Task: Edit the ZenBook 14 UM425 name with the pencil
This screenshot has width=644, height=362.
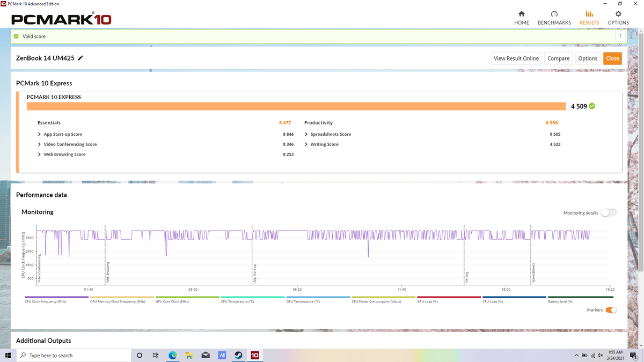Action: pos(80,58)
